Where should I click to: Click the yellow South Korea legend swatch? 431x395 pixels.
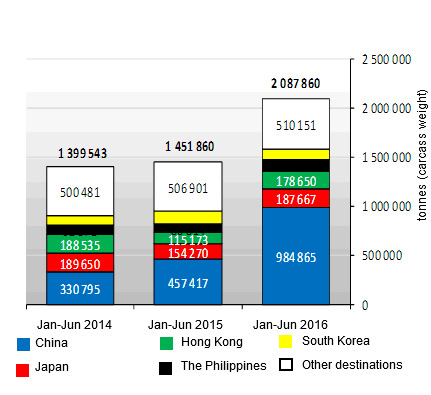[x=286, y=342]
